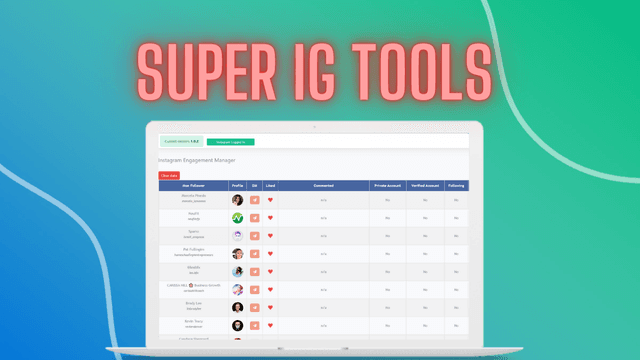Select the Sparks follower name

pyautogui.click(x=193, y=231)
